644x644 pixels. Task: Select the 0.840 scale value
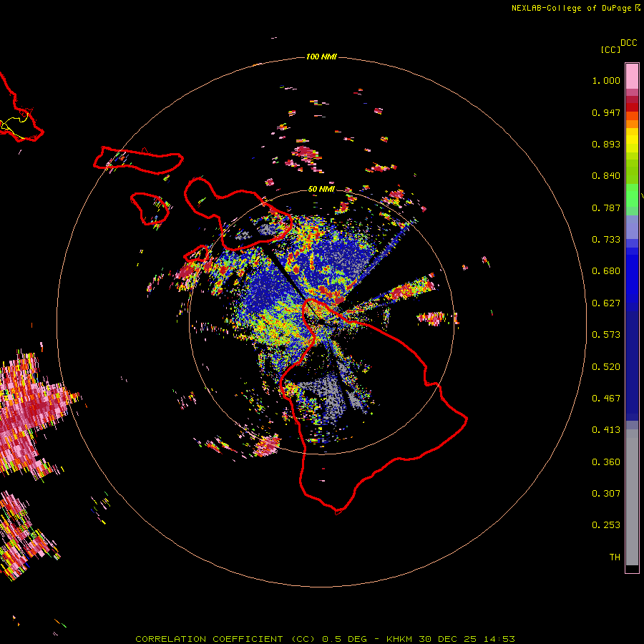[606, 176]
